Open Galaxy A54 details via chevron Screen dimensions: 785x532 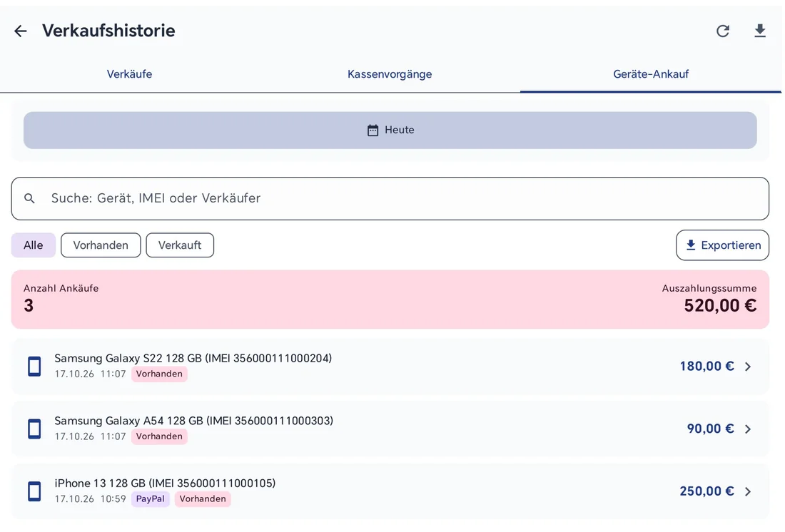[748, 429]
